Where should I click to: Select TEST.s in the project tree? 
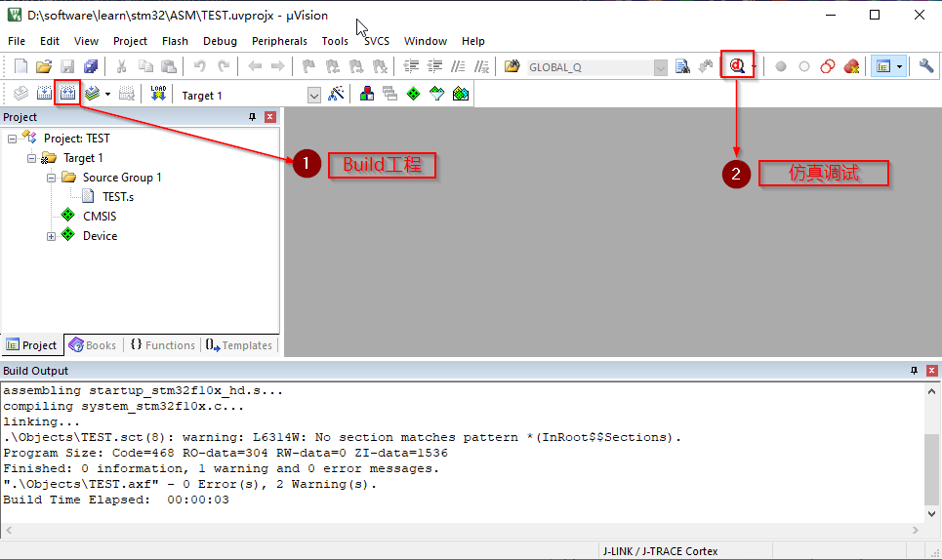pos(118,197)
